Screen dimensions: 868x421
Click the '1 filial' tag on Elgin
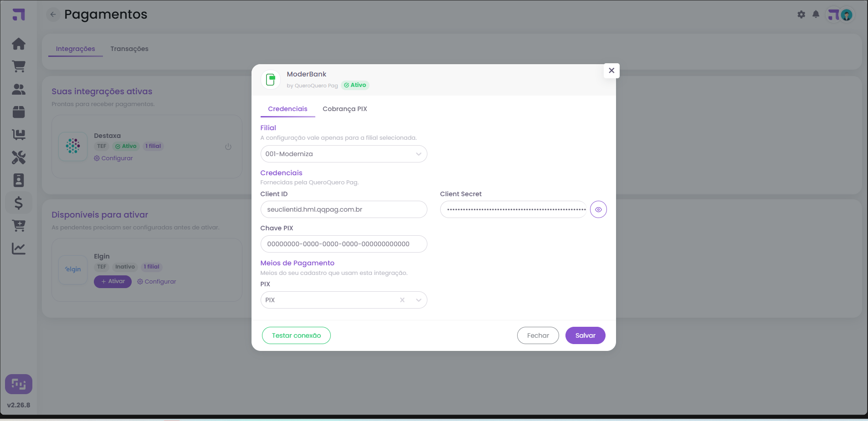coord(152,267)
